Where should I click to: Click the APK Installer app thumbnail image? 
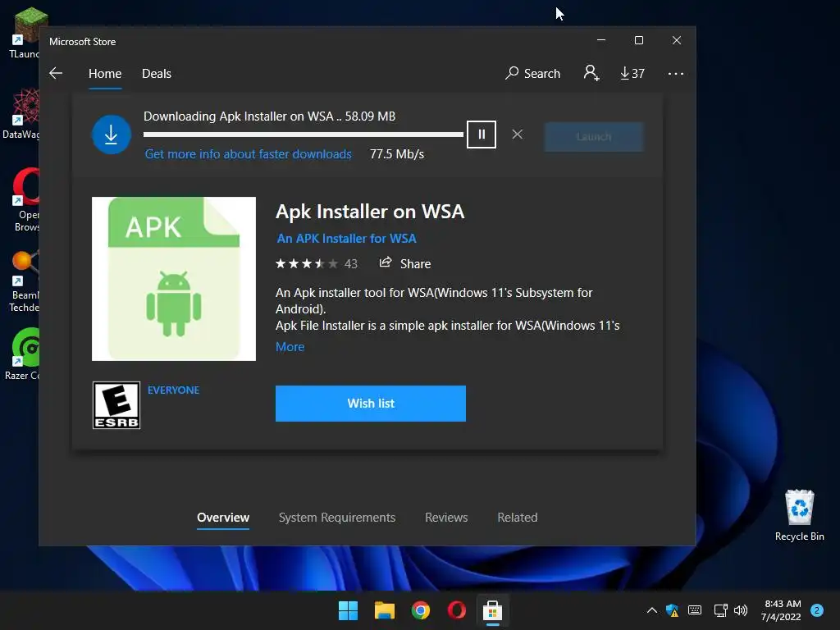(x=174, y=279)
